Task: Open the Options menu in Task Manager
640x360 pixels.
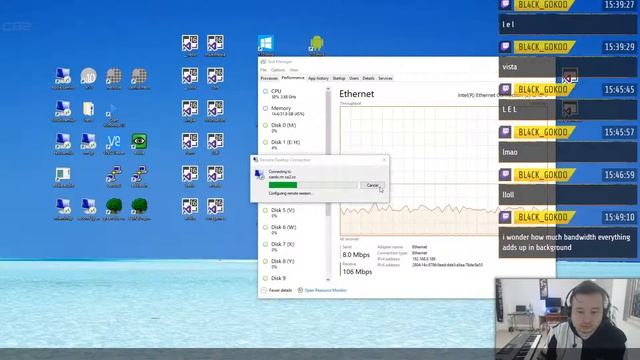Action: click(278, 70)
